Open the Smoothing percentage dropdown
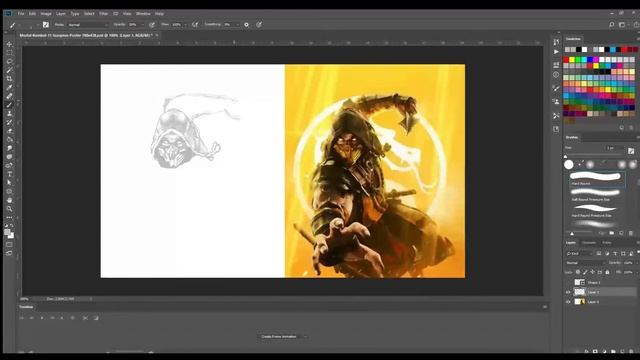The image size is (640, 360). pyautogui.click(x=238, y=25)
